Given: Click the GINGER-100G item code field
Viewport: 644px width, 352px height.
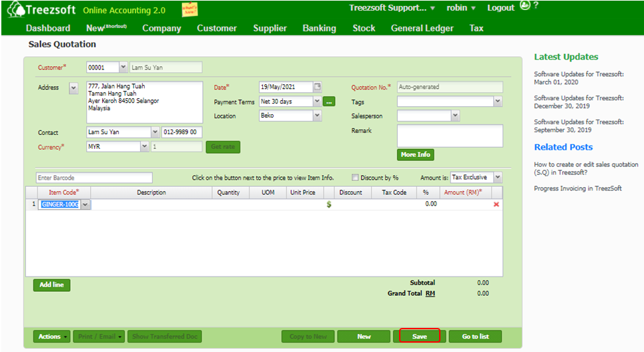Looking at the screenshot, I should point(59,204).
